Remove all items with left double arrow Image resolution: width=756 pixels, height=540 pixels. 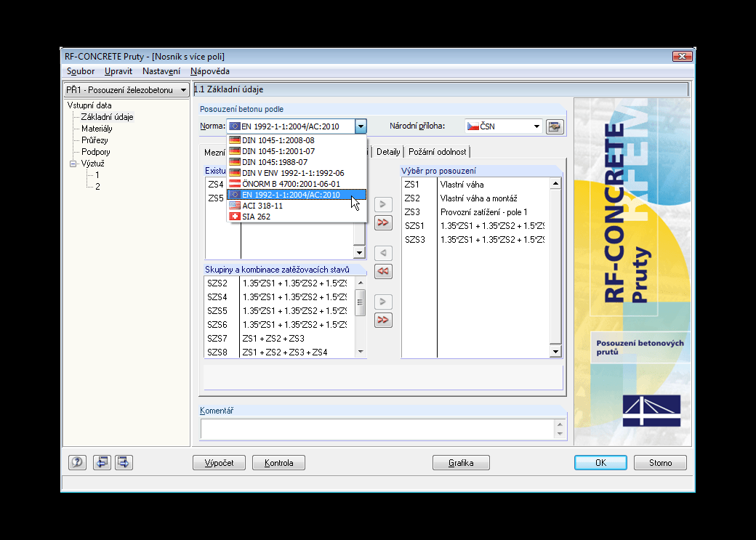[383, 271]
